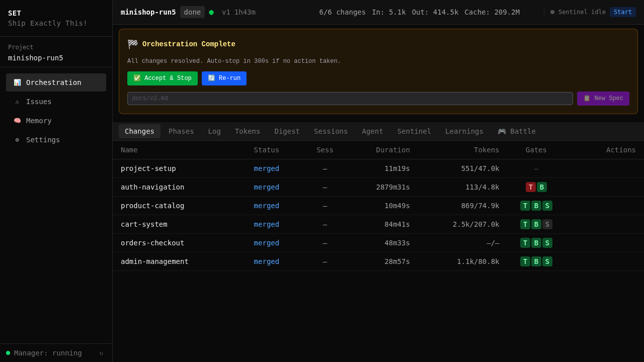Click the B gate badge for product-catalog
The height and width of the screenshot is (362, 644).
[536, 206]
